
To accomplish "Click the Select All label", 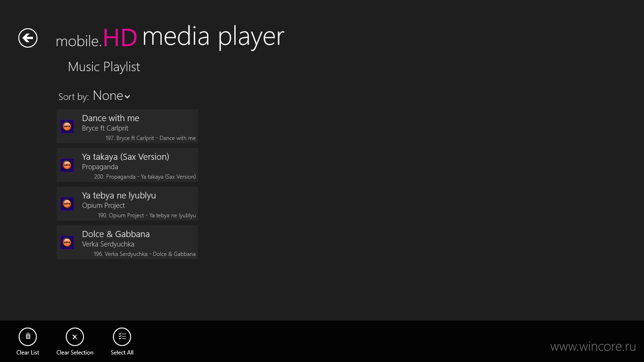I will tap(122, 353).
